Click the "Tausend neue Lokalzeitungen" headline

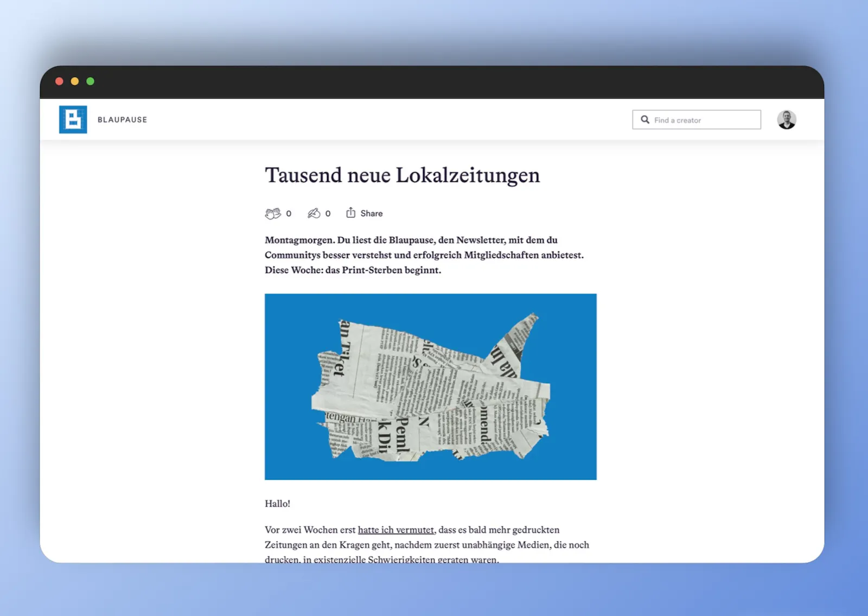tap(402, 175)
